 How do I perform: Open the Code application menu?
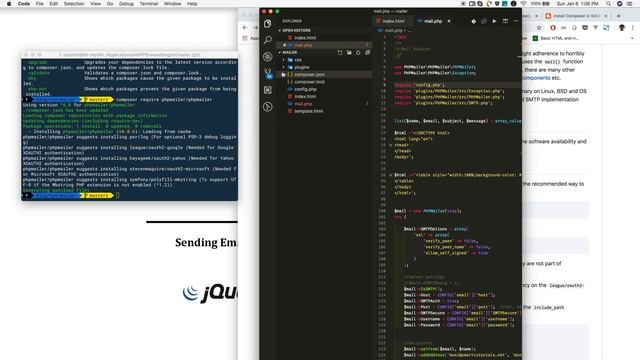click(x=24, y=4)
